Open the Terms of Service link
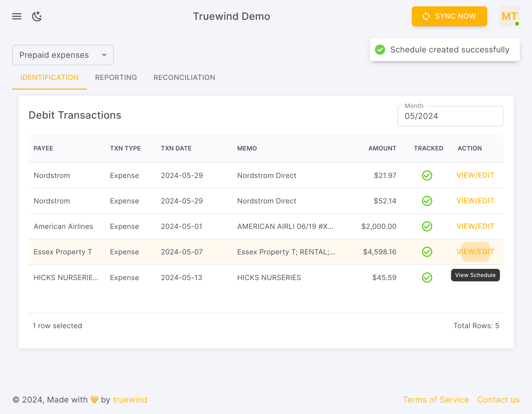 436,399
